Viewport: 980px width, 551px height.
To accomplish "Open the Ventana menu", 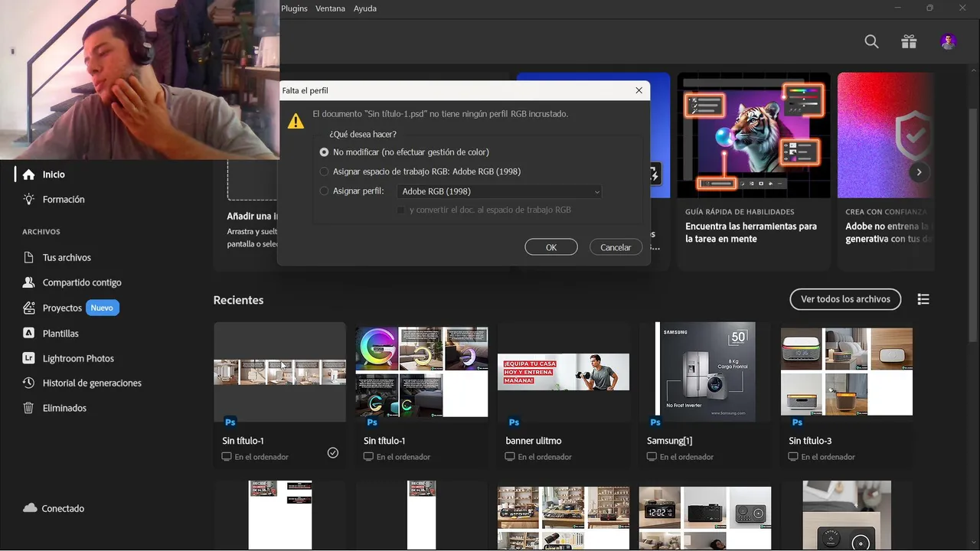I will pos(330,8).
